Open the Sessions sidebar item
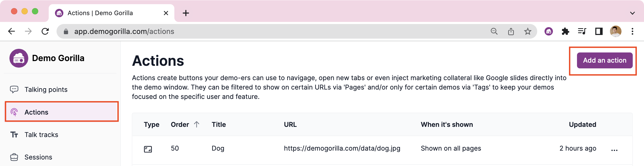The height and width of the screenshot is (166, 644). tap(38, 157)
